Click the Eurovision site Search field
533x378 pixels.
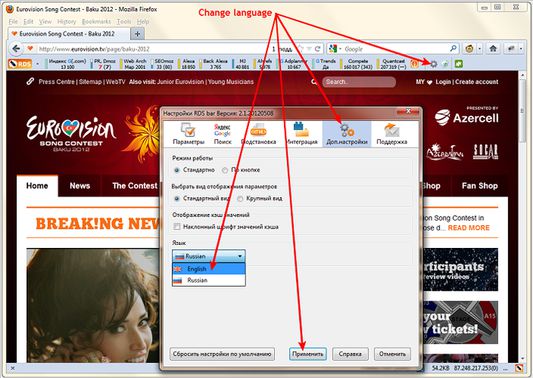click(x=359, y=82)
